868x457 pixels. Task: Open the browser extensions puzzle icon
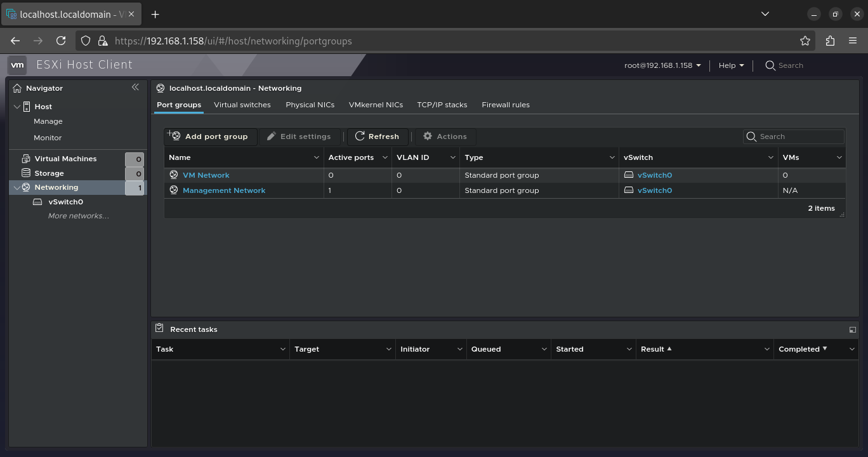(x=830, y=41)
